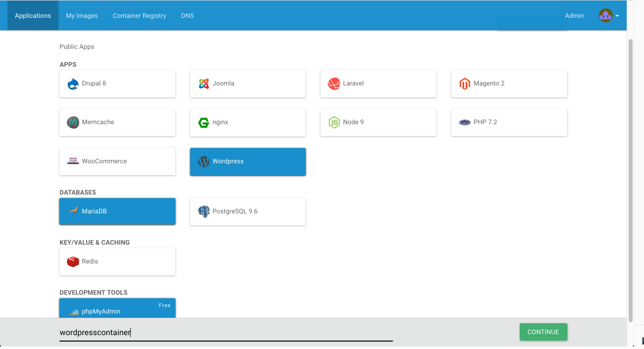Select the Joomla app card
Image resolution: width=644 pixels, height=349 pixels.
point(248,84)
